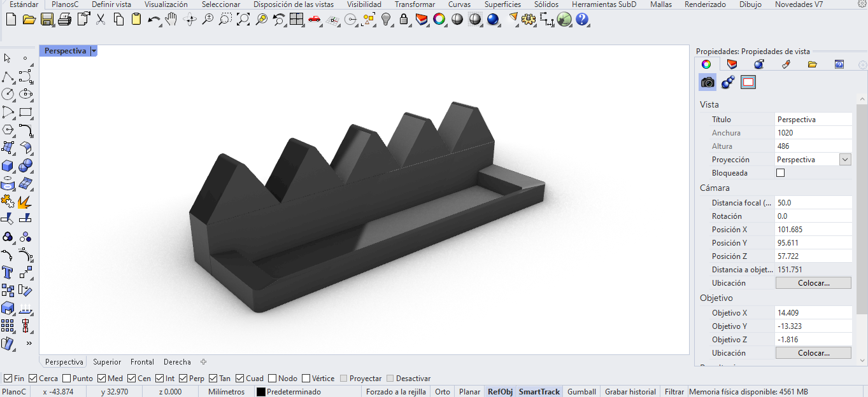Click the camera Ubicación Colocar button
Viewport: 868px width, 397px height.
(x=813, y=283)
